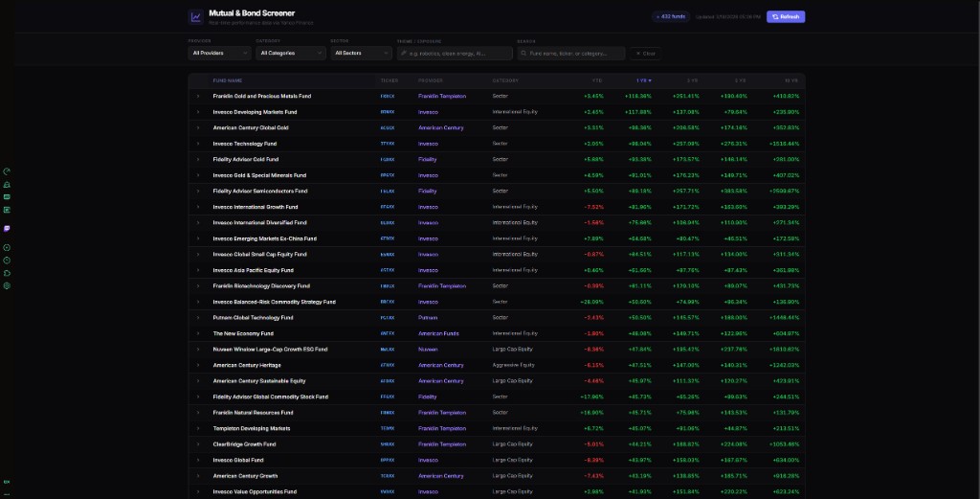Select American Century Sustainable Equity name

tap(259, 381)
